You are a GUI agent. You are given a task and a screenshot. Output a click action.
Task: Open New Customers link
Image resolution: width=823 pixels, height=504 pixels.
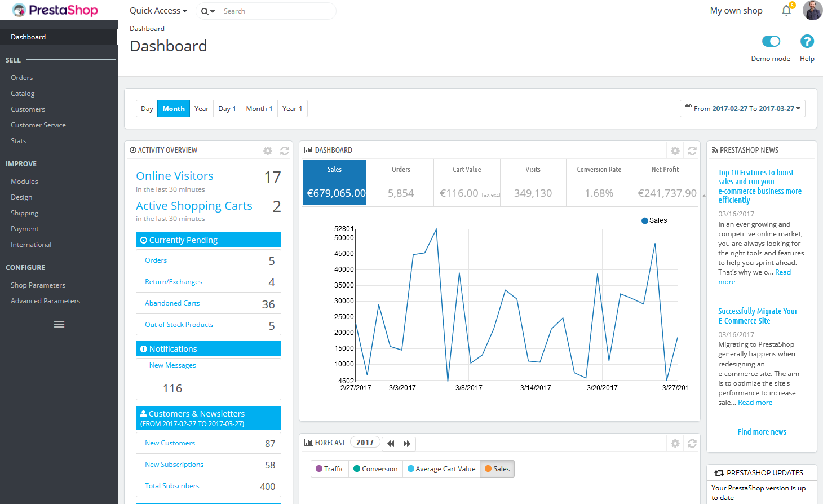[170, 443]
